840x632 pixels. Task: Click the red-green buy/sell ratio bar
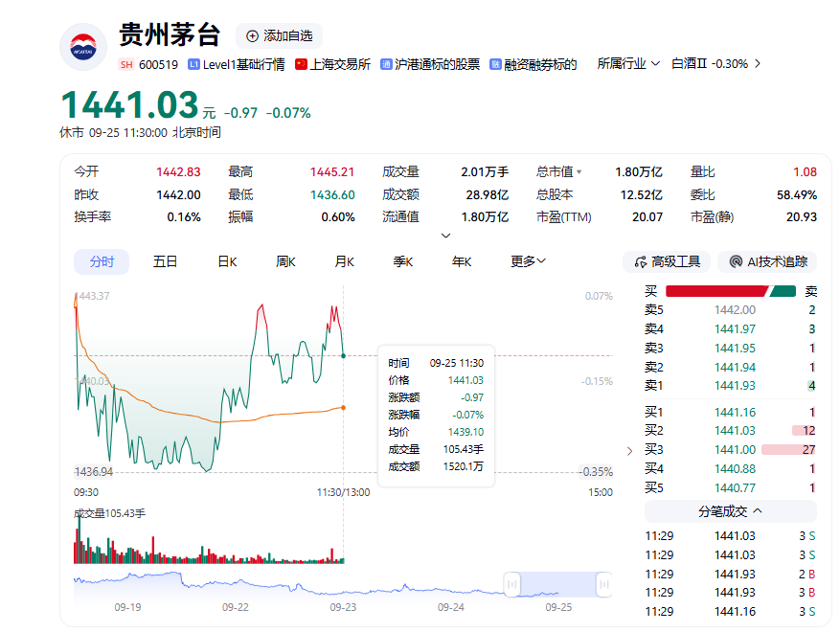pyautogui.click(x=730, y=291)
